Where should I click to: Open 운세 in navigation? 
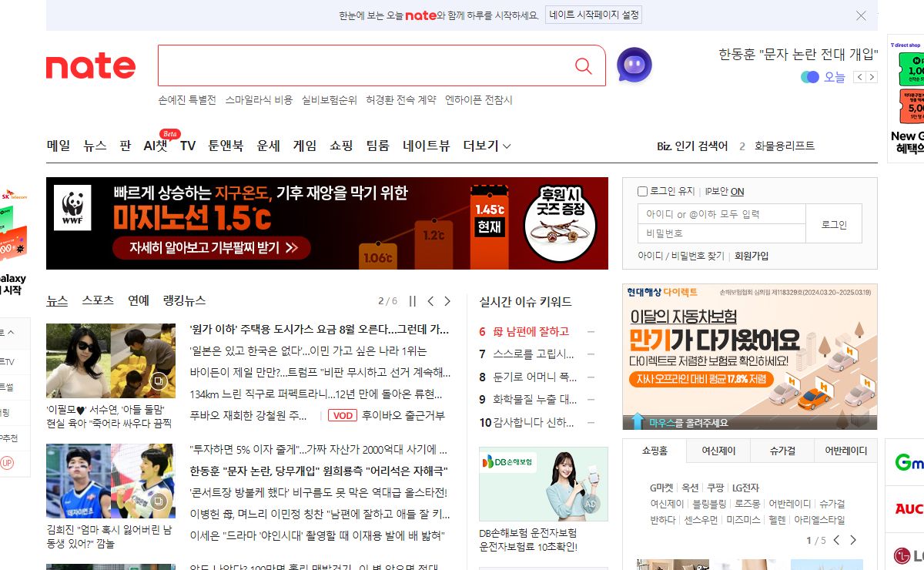pos(269,146)
